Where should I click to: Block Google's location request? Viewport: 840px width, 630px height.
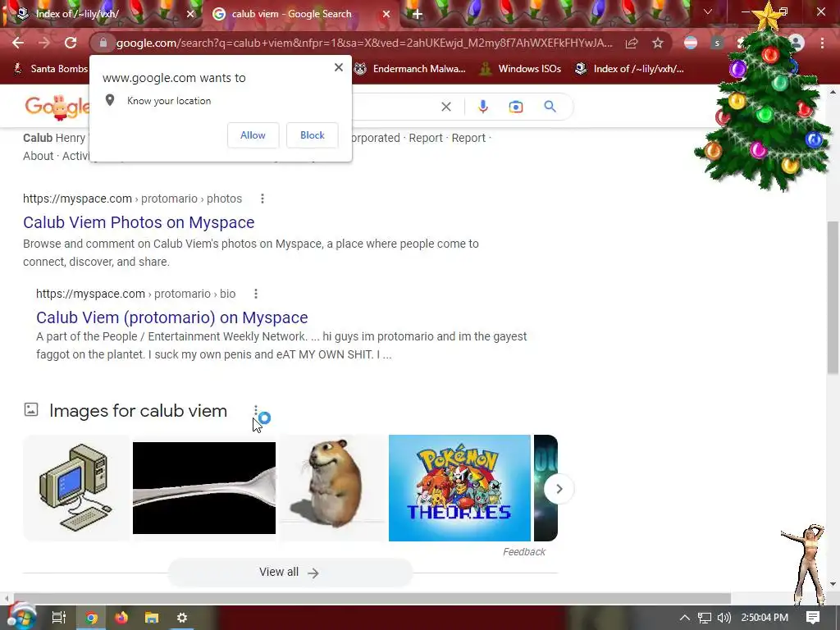(313, 135)
